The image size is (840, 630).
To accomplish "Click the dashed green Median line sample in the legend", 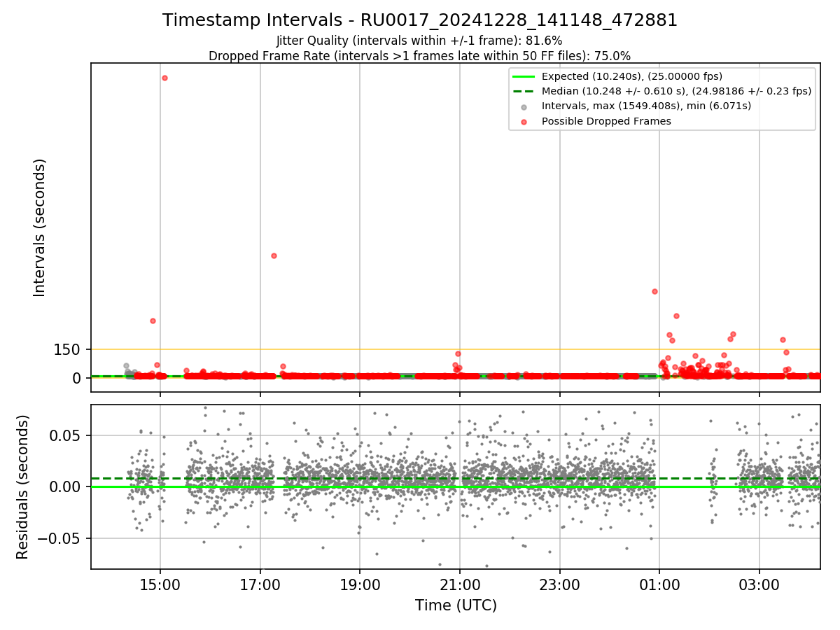I will [524, 91].
